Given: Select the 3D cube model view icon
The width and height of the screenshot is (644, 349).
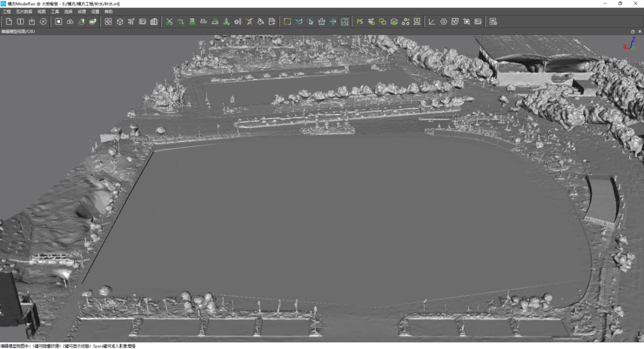Looking at the screenshot, I should point(120,21).
